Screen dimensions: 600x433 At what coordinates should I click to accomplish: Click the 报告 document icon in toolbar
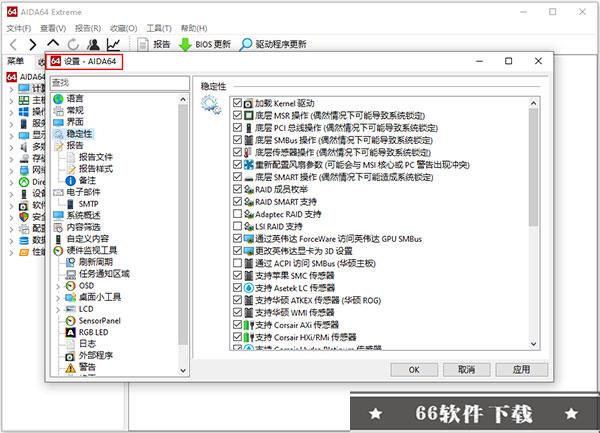[x=143, y=45]
